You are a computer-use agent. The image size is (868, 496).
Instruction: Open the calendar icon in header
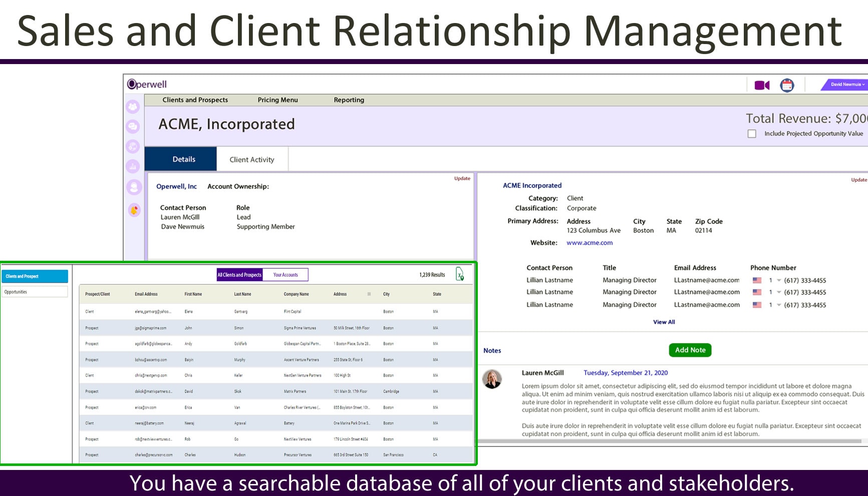(x=787, y=85)
